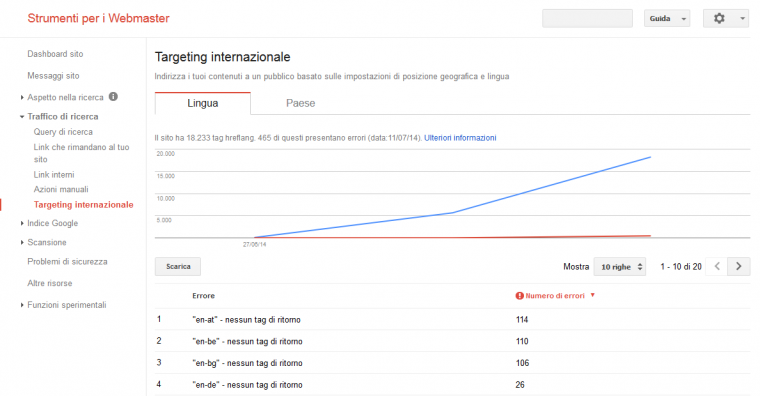Viewport: 760px width, 396px height.
Task: Open Problemi di sicurezza
Action: tap(67, 261)
